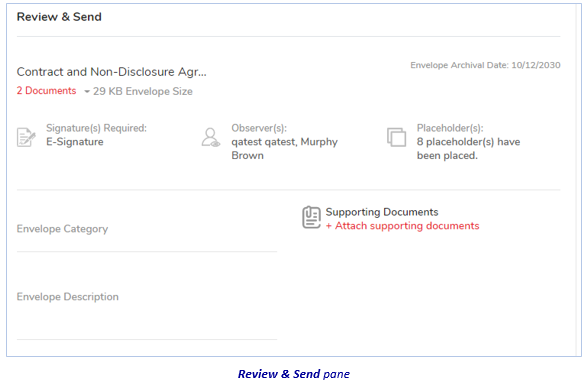Image resolution: width=586 pixels, height=385 pixels.
Task: Click the Placeholder(s) label
Action: coord(450,128)
